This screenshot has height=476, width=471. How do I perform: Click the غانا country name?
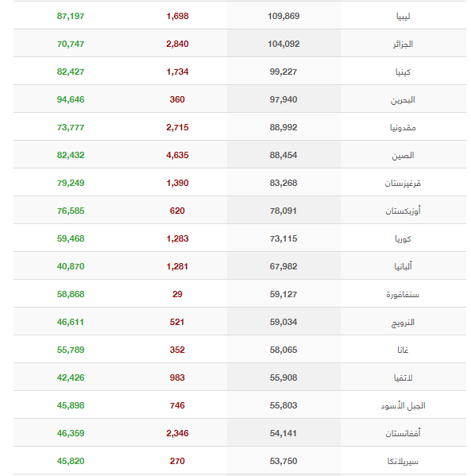(403, 350)
